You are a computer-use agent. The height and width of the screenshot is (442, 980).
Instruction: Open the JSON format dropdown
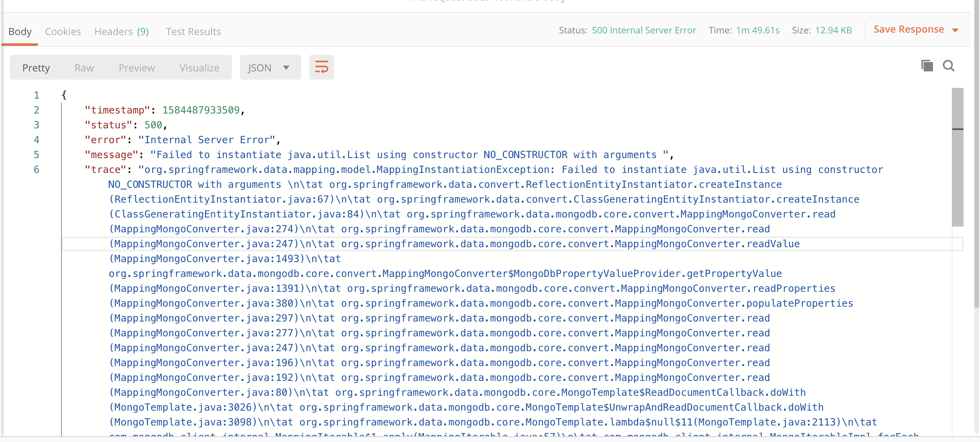click(x=269, y=68)
